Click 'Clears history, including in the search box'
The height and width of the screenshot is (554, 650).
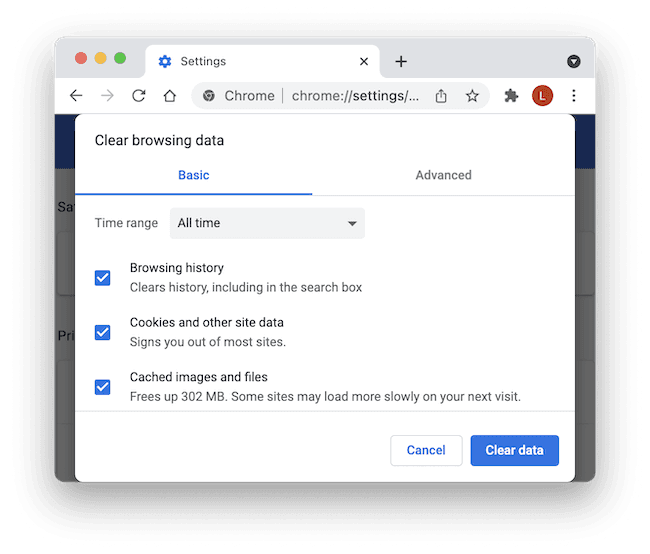pos(246,287)
